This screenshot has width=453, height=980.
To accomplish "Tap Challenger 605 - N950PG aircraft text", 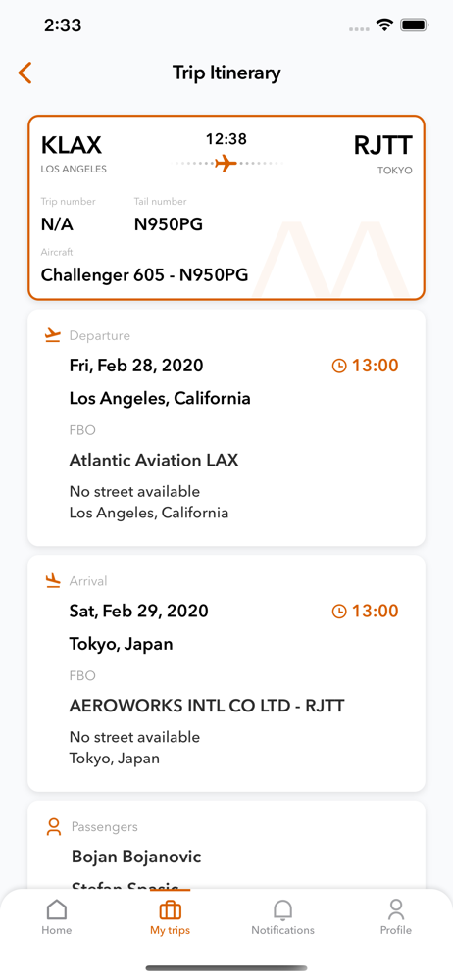I will pos(144,275).
